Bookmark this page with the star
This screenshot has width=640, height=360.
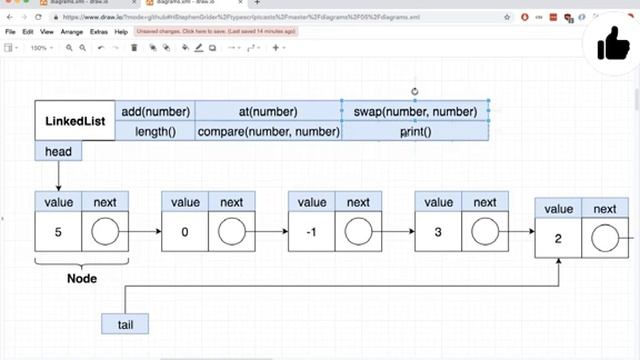tap(507, 17)
